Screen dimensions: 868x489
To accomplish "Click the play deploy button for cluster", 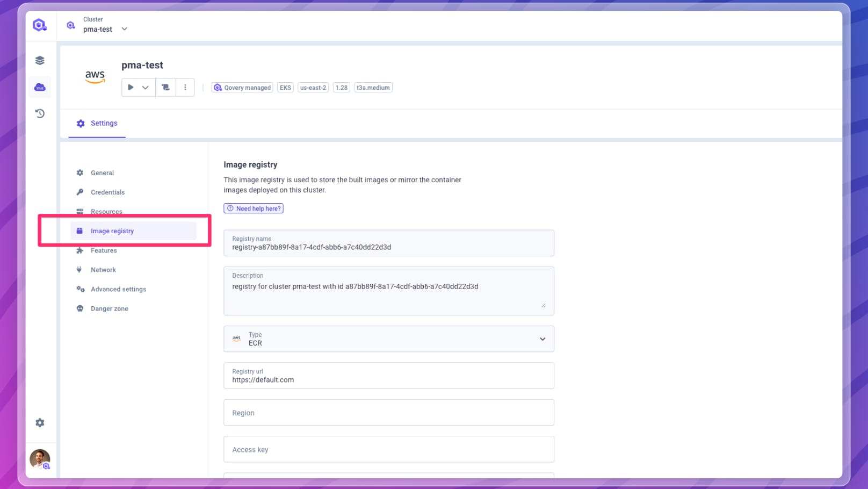I will (131, 87).
